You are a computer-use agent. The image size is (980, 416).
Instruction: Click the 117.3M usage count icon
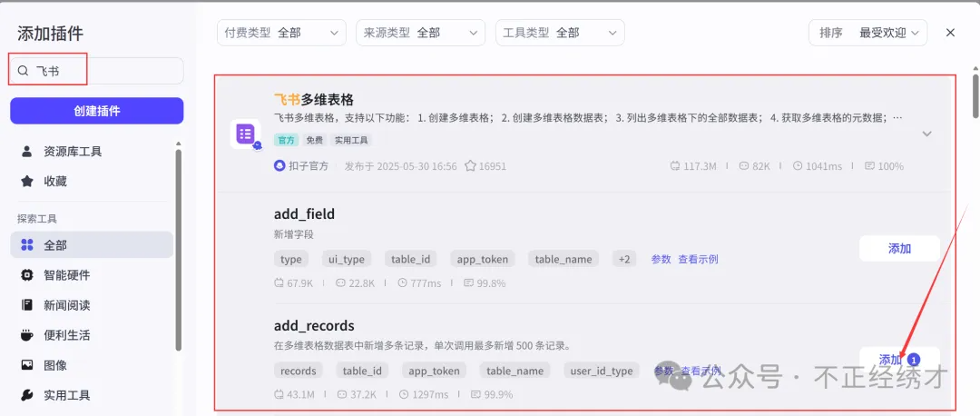675,166
